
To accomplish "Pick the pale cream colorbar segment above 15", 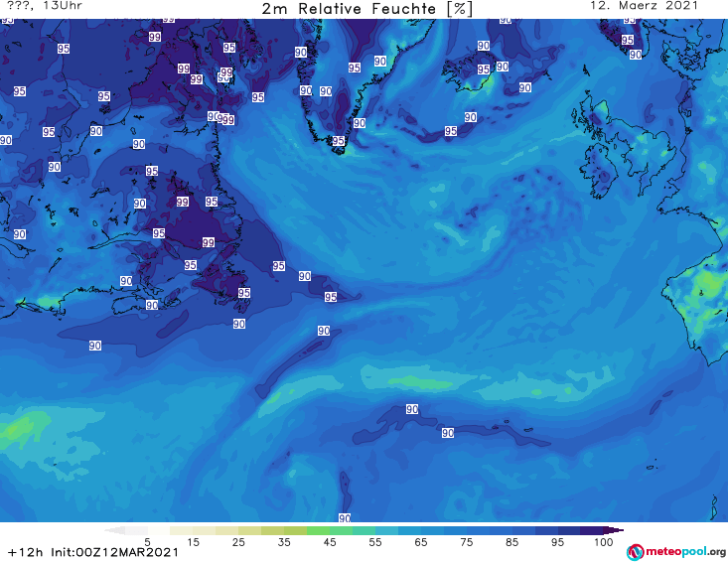I will pos(182,530).
